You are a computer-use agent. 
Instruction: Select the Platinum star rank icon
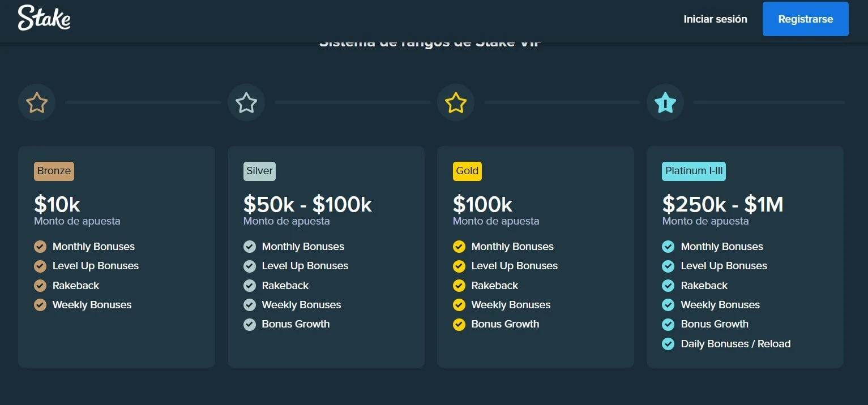(x=665, y=103)
